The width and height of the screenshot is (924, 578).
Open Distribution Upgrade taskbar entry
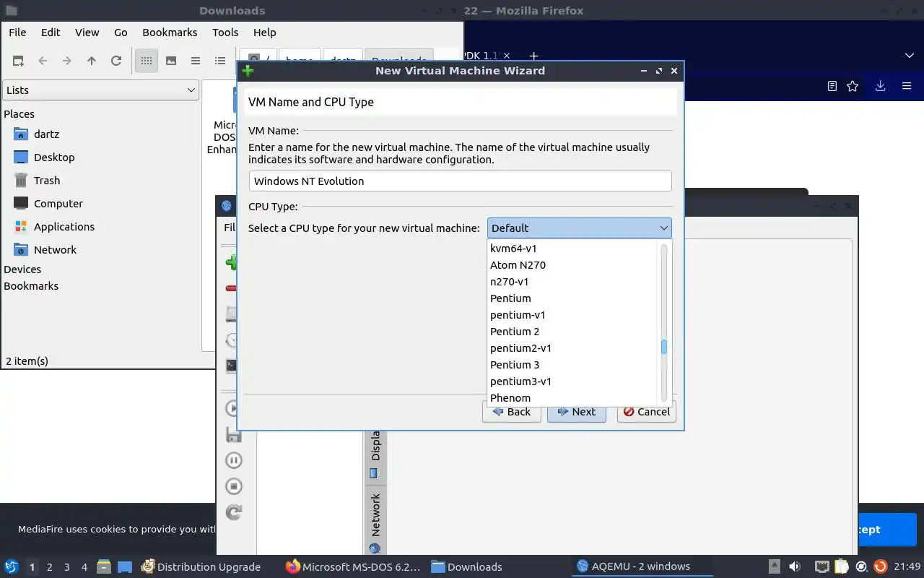pyautogui.click(x=201, y=567)
